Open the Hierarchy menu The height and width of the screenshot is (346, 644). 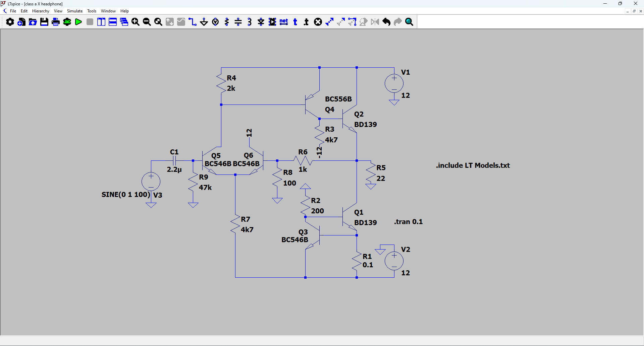click(x=41, y=11)
